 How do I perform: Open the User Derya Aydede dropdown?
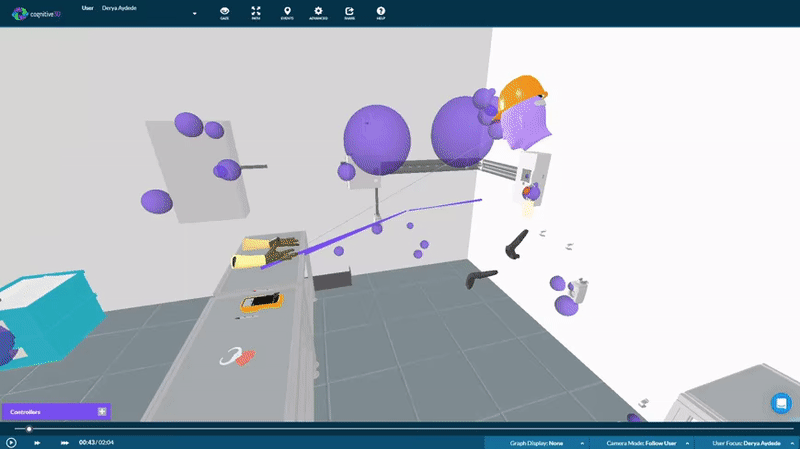tap(194, 14)
